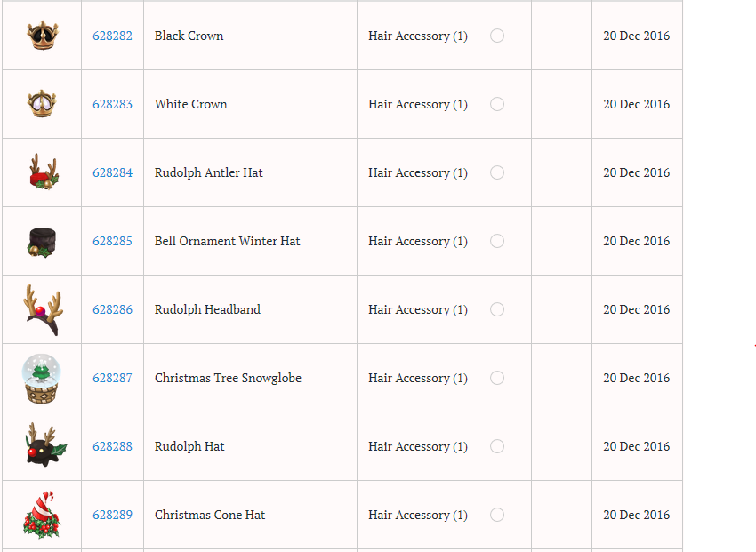This screenshot has height=552, width=756.
Task: Click the Christmas Cone Hat name text
Action: click(x=210, y=516)
